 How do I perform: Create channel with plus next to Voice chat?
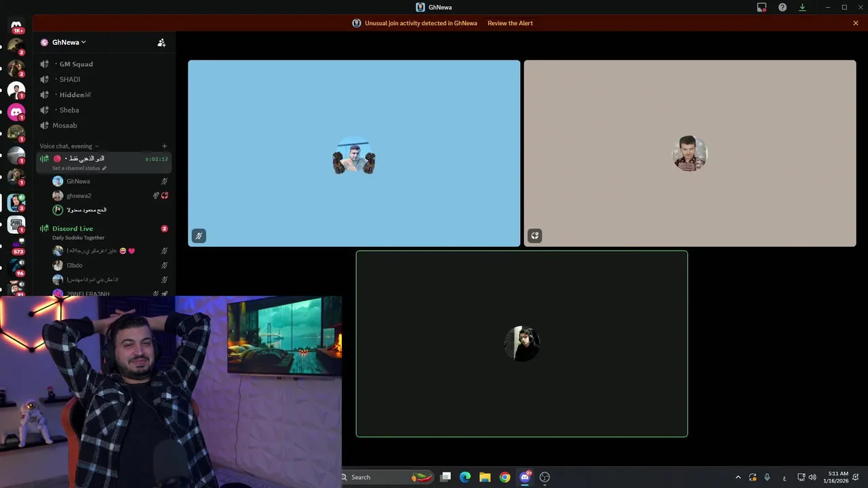(x=164, y=146)
